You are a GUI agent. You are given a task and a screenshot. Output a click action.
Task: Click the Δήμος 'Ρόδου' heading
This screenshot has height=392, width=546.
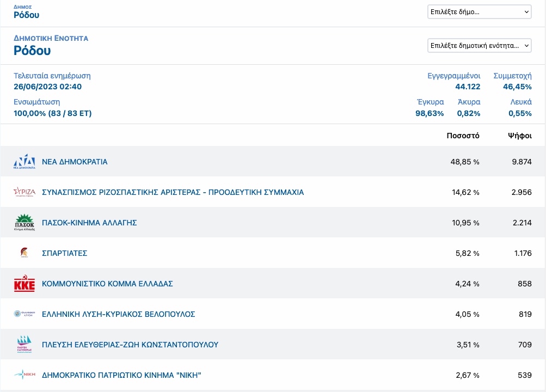coord(27,15)
